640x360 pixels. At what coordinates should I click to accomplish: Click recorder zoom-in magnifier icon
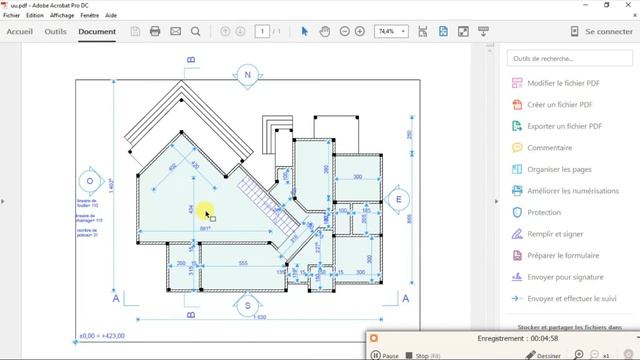[579, 355]
